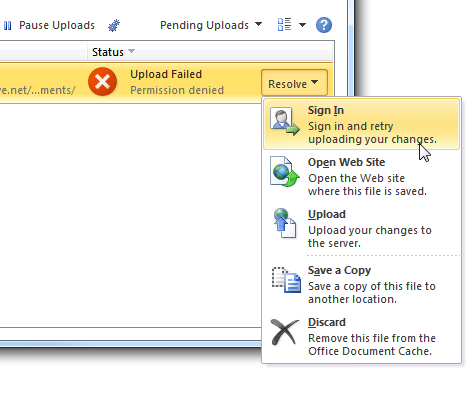Choose Upload your changes to server
The image size is (475, 394).
[x=361, y=228]
